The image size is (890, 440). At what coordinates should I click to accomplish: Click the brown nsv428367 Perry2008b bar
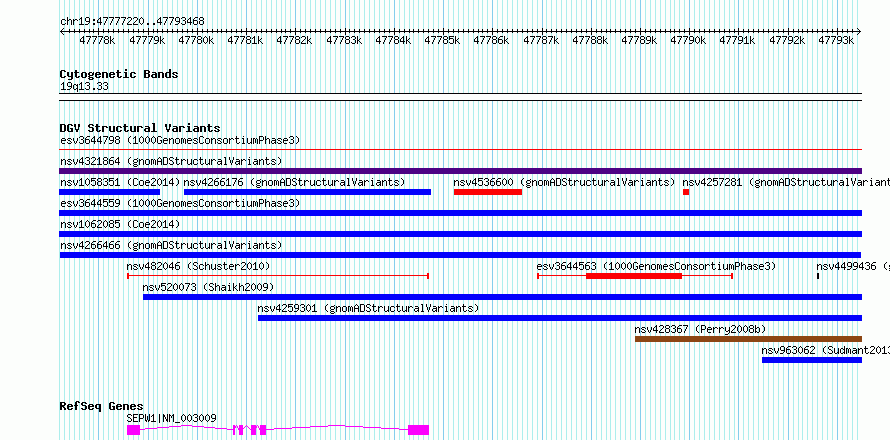coord(748,339)
